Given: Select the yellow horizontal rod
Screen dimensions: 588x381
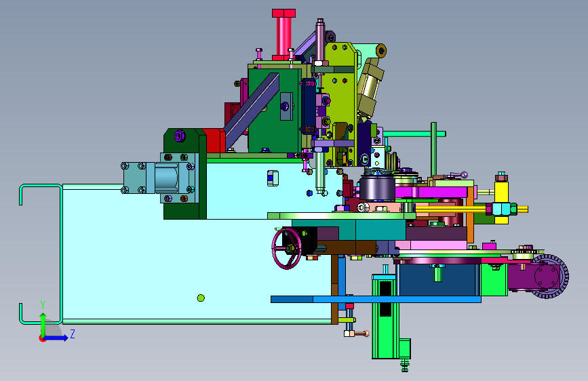Looking at the screenshot, I should coord(452,209).
